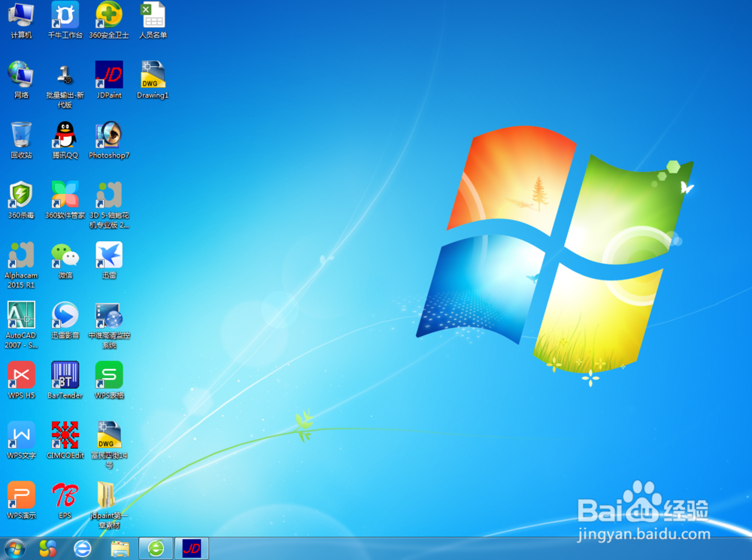This screenshot has height=560, width=752.
Task: Switch to JDPaint window in taskbar
Action: pyautogui.click(x=192, y=548)
